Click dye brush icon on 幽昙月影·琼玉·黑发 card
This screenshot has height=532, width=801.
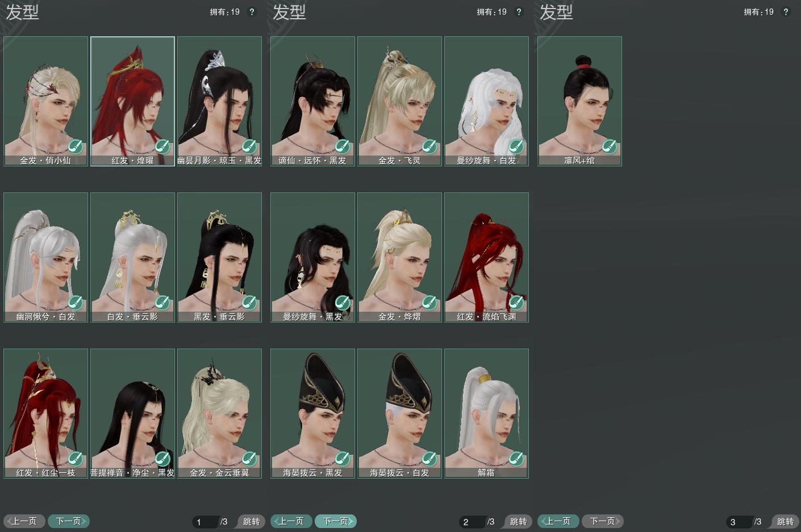point(249,147)
